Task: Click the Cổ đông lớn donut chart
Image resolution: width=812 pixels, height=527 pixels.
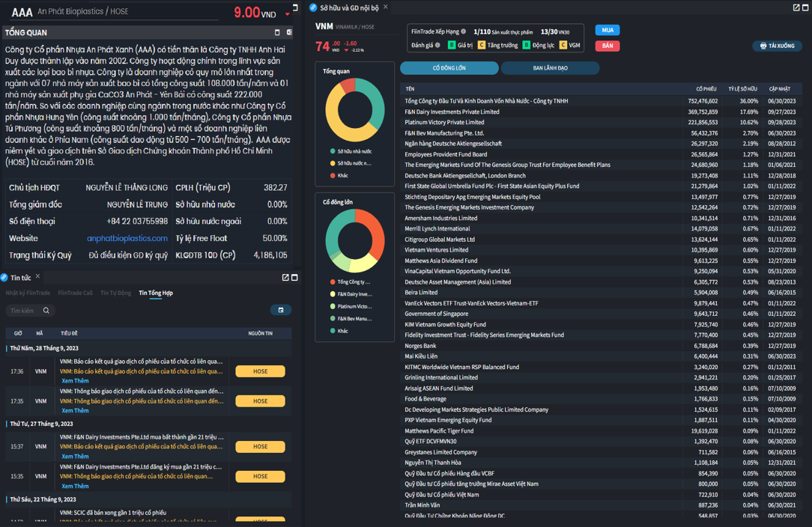Action: 355,241
